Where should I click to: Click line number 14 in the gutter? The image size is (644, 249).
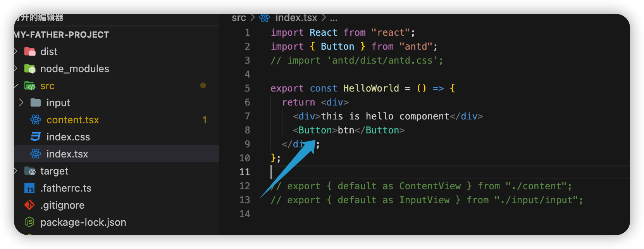click(245, 214)
